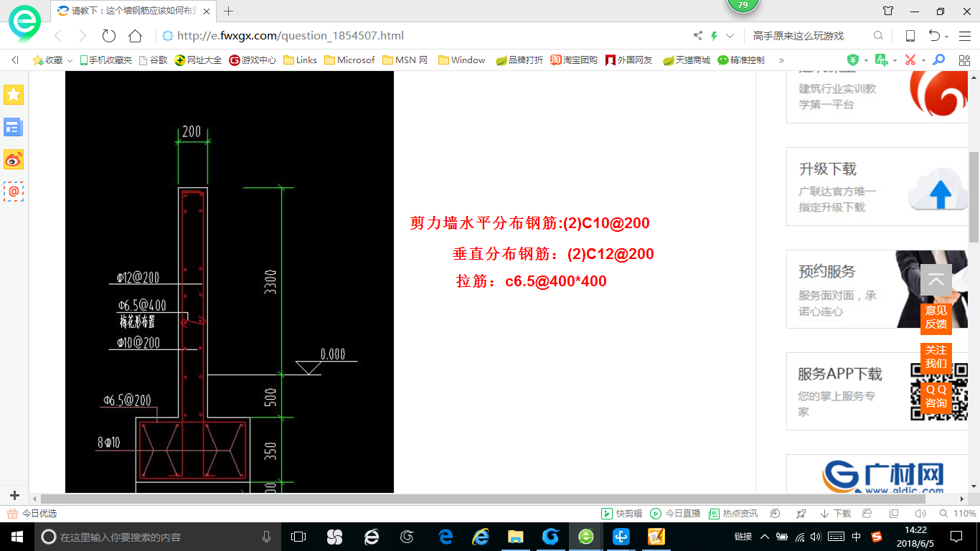The image size is (980, 551).
Task: Open the 谷歌 bookmark
Action: tap(153, 60)
